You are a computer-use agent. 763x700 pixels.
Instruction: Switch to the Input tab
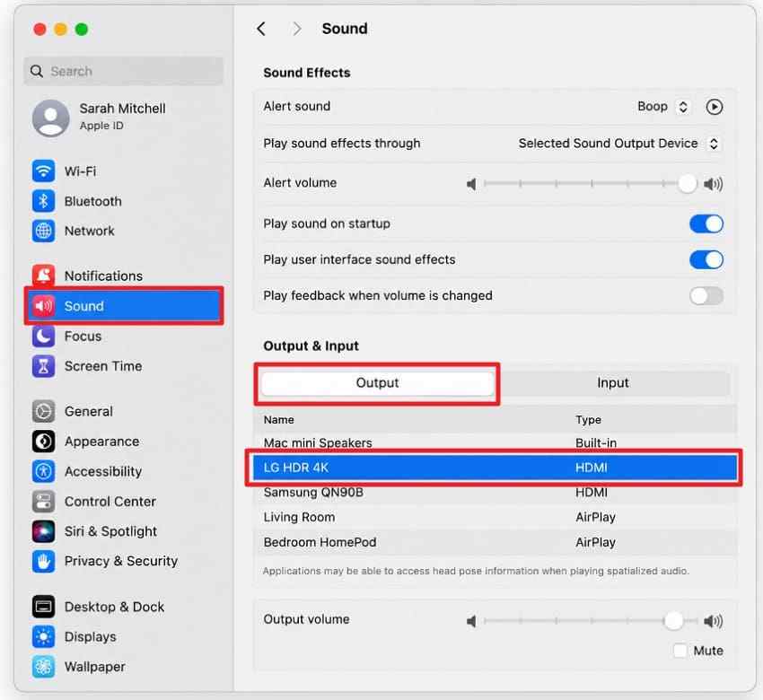coord(612,383)
